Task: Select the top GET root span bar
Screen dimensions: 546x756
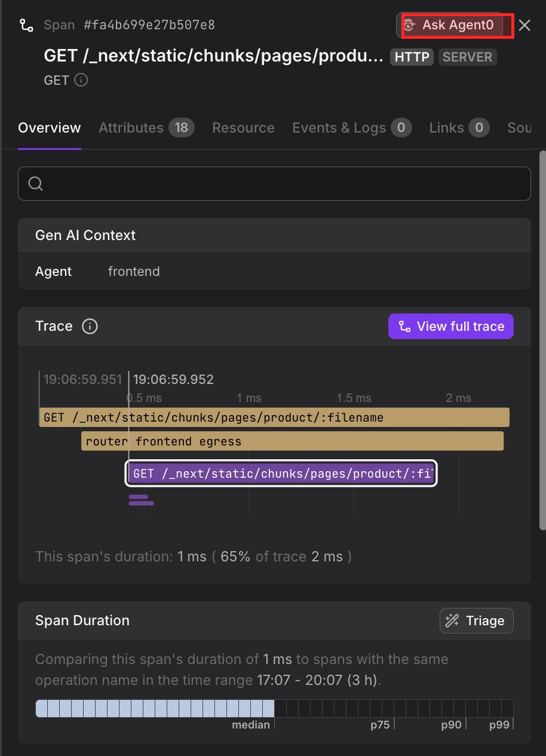Action: (274, 417)
